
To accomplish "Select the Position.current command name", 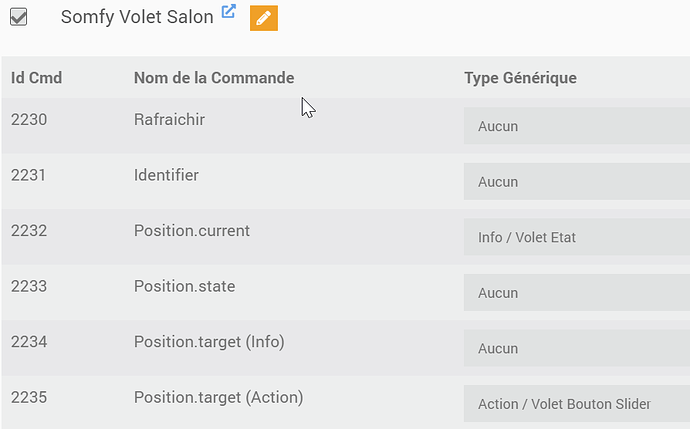I will click(192, 231).
